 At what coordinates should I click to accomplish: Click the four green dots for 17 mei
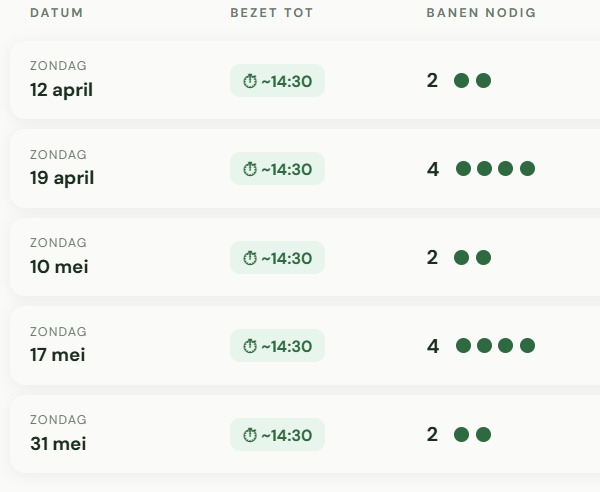495,346
